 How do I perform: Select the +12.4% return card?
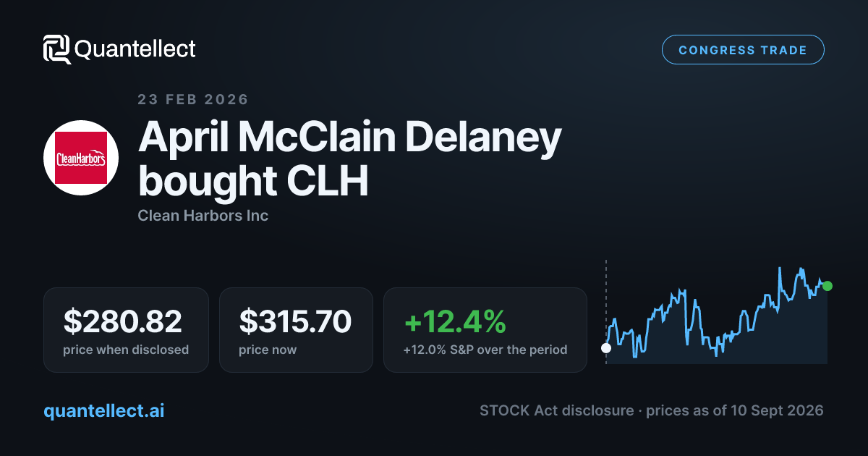point(485,330)
